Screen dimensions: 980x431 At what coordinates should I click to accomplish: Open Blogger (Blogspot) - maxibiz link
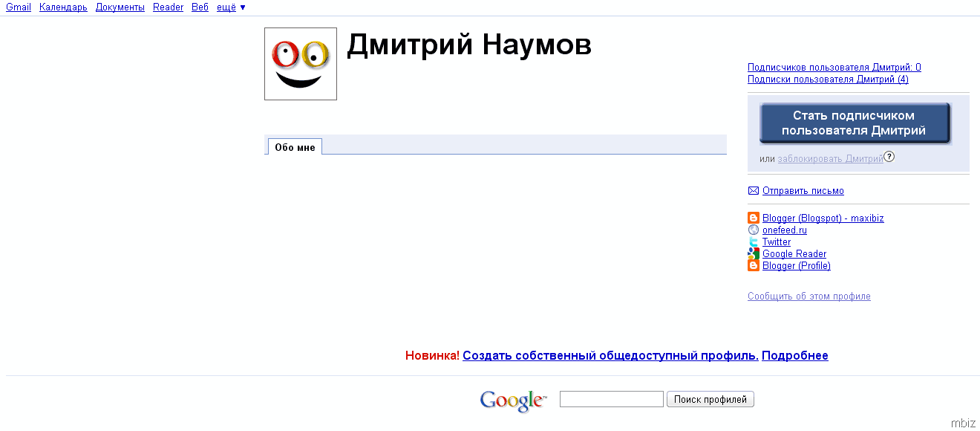[823, 218]
